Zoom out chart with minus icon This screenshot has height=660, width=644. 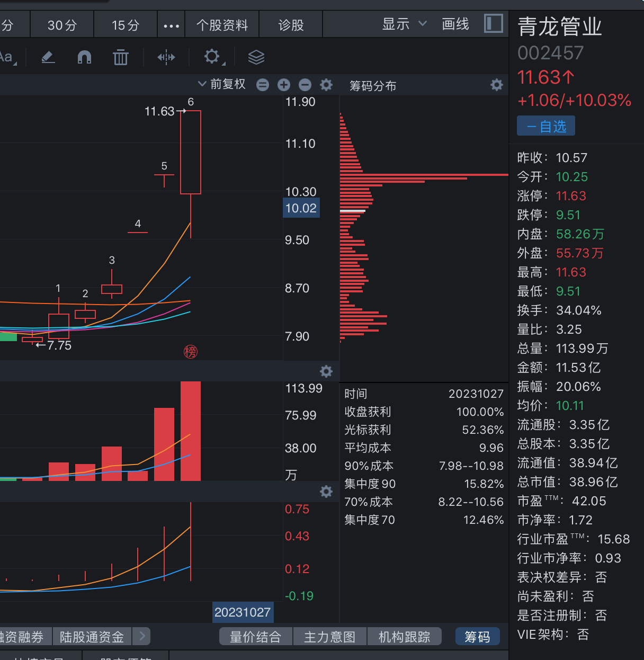[305, 85]
